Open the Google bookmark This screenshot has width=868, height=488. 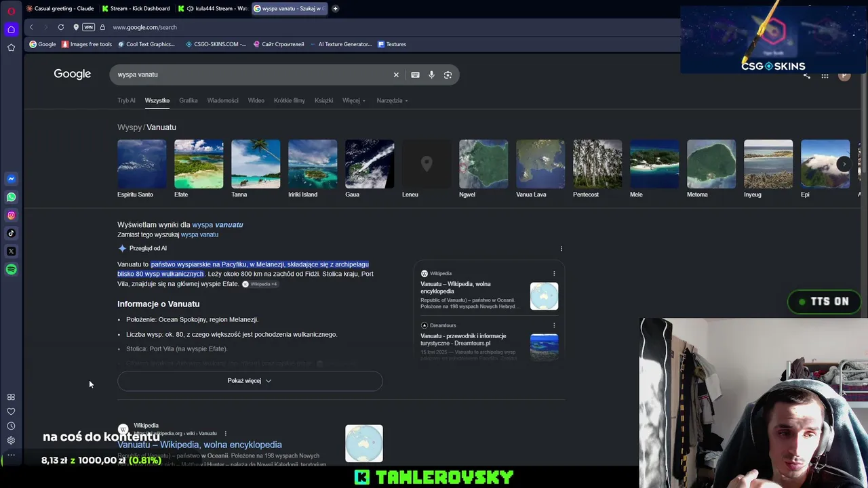pyautogui.click(x=43, y=44)
